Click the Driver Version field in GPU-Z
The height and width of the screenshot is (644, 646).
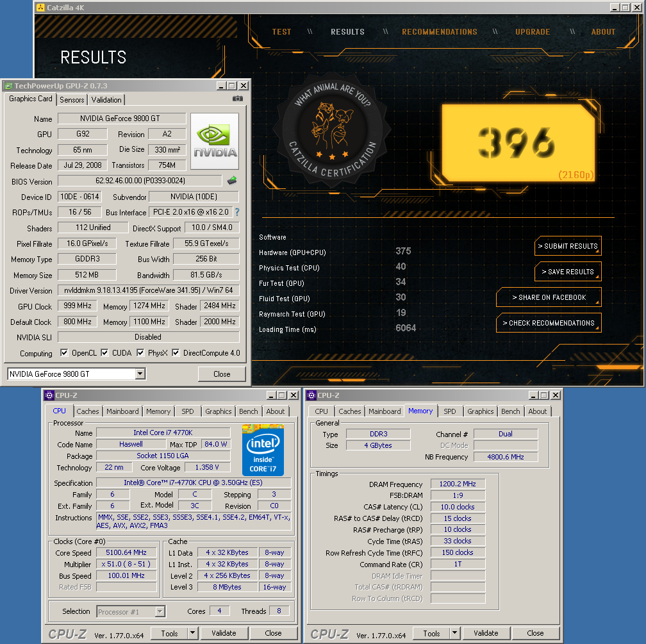148,290
